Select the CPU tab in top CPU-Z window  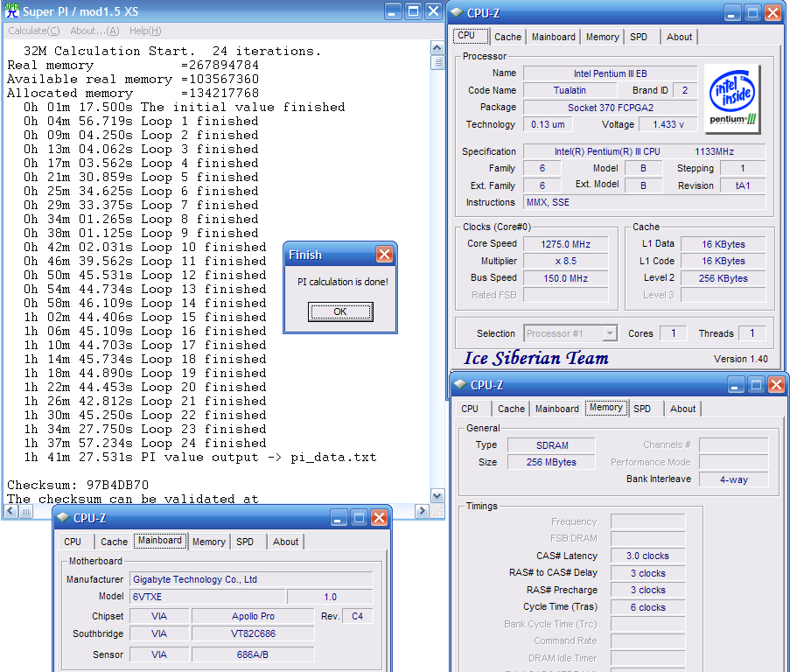point(471,36)
